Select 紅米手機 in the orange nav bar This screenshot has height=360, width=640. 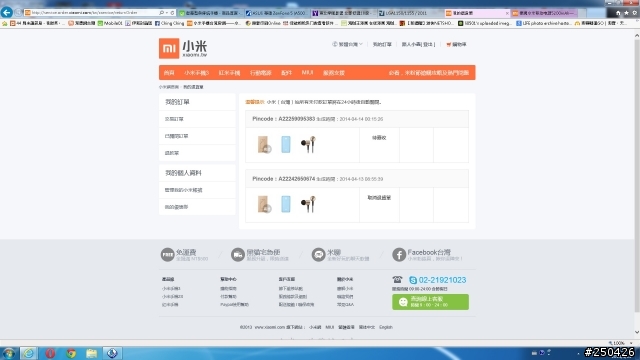[229, 73]
